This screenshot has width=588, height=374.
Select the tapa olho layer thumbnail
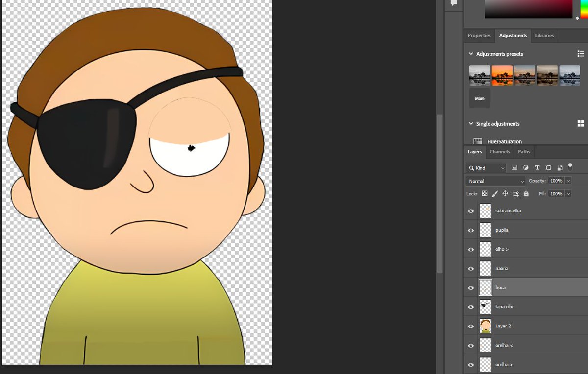(x=486, y=307)
